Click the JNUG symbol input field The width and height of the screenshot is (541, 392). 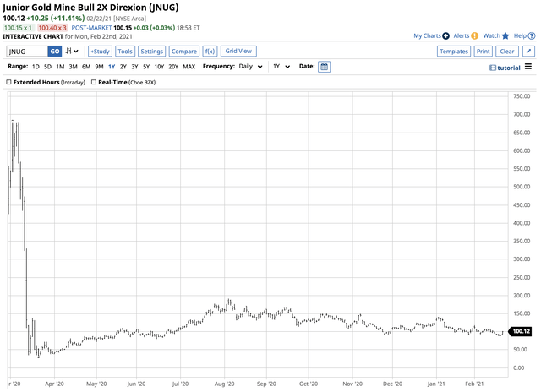coord(27,52)
